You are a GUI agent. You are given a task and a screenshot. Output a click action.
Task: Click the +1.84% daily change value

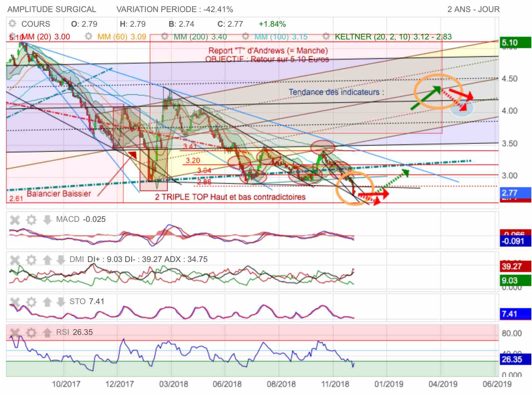tap(272, 24)
